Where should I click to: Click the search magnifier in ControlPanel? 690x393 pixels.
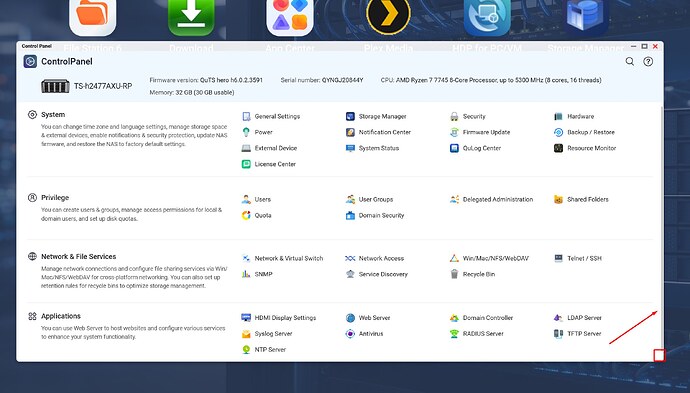[x=630, y=62]
